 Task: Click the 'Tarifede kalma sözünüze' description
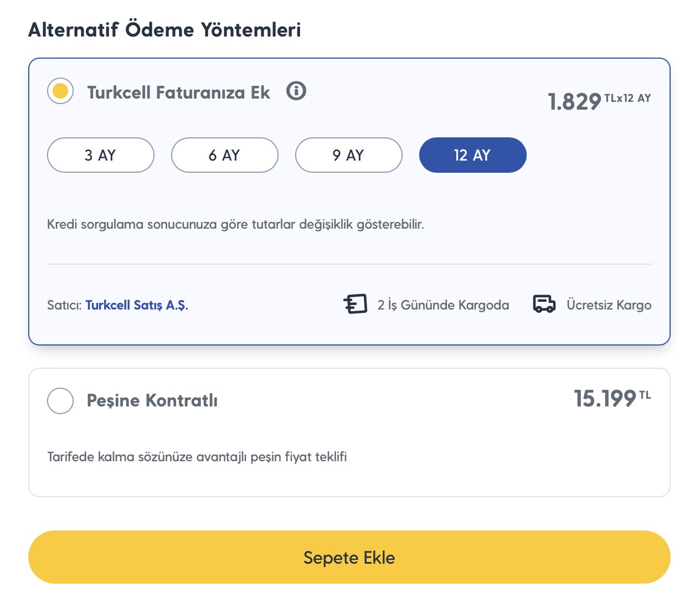click(197, 457)
